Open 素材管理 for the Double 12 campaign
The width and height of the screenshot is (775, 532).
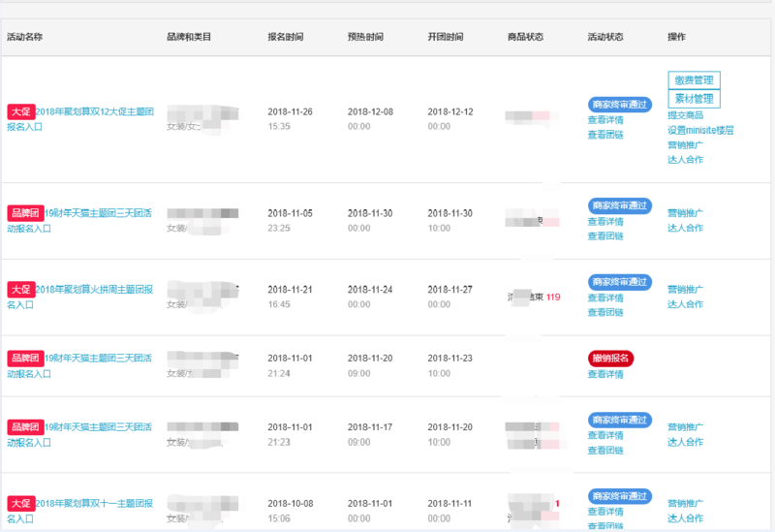click(x=694, y=99)
